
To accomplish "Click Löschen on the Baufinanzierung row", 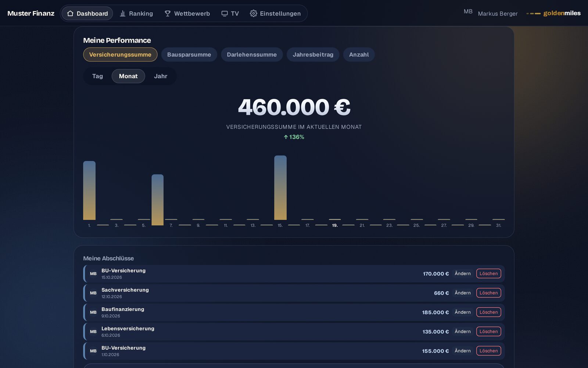I will pos(489,312).
